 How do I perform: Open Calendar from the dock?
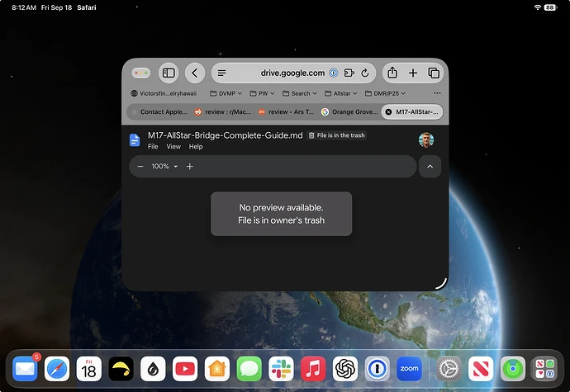[89, 369]
